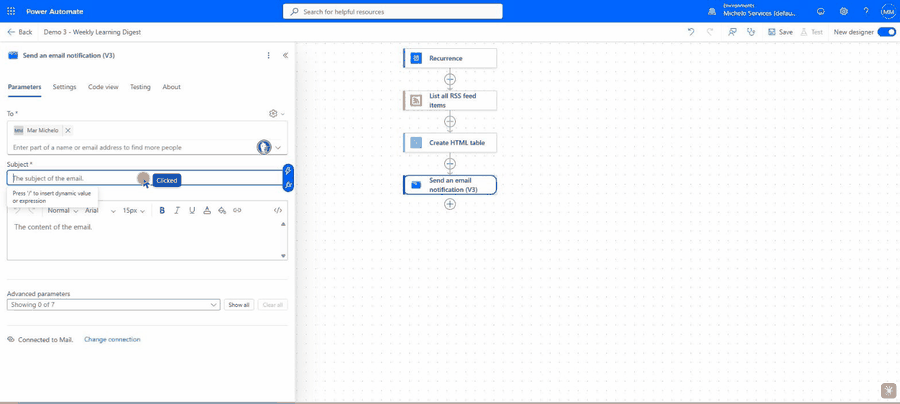Select the Send an email notification (V3) card
This screenshot has width=900, height=404.
click(450, 185)
